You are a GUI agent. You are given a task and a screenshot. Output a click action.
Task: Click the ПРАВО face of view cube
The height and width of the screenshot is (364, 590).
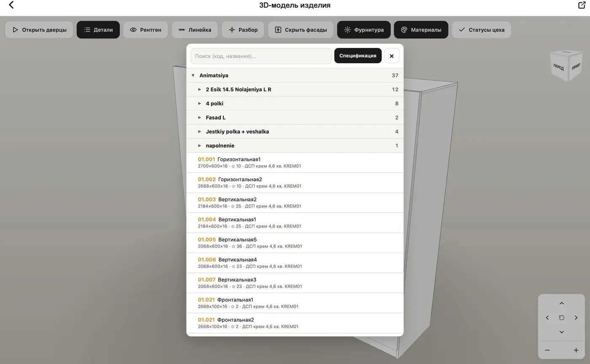coord(576,66)
